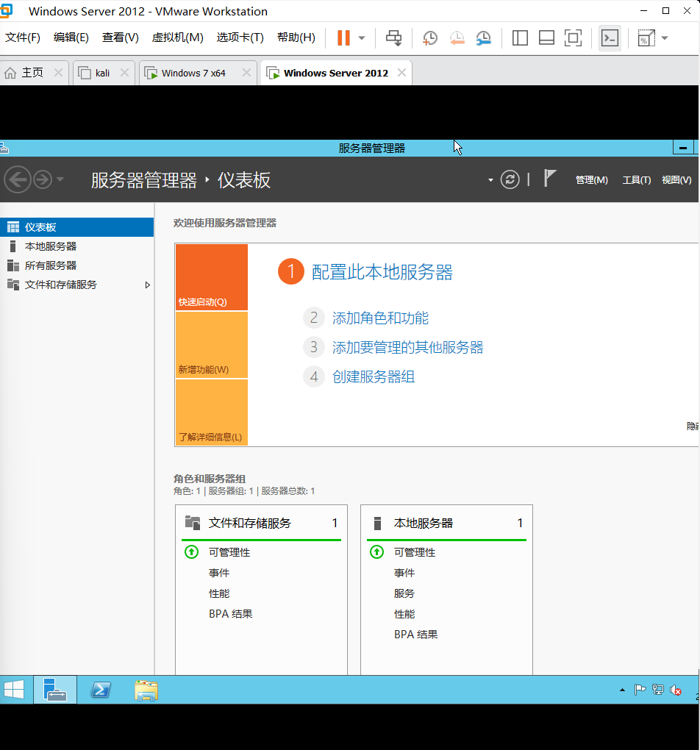Open the navigation history dropdown

tap(60, 179)
